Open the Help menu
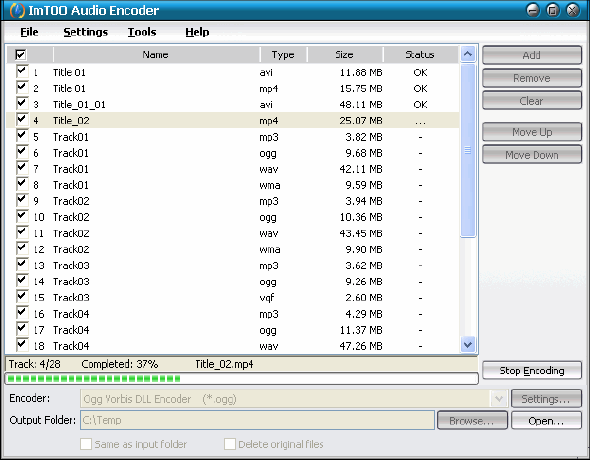590x460 pixels. pos(197,32)
